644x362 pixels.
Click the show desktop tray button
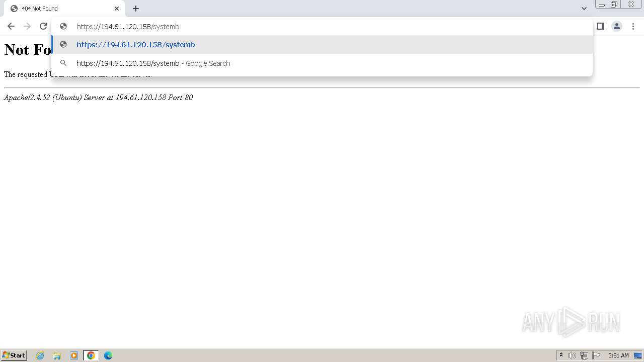[638, 355]
